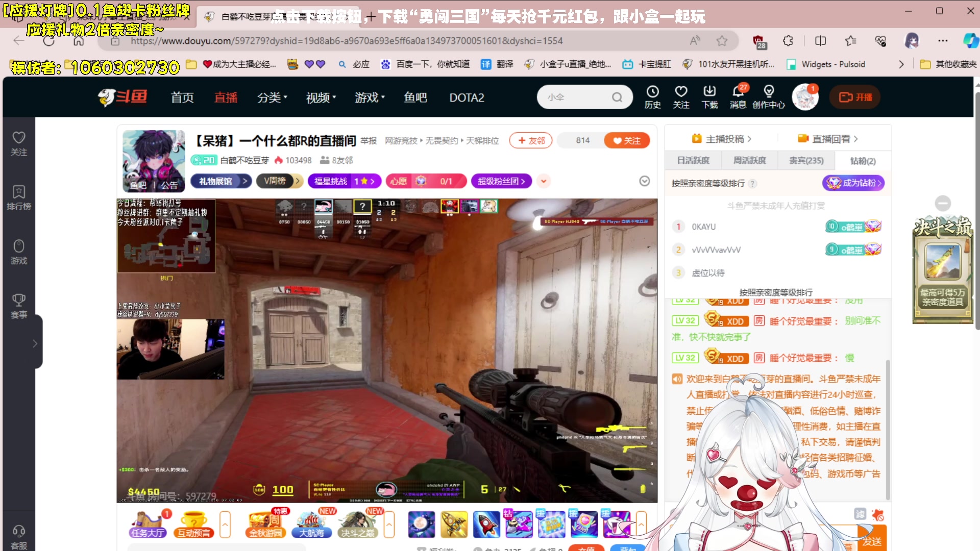
Task: Toggle the 友邻 add-friend button
Action: [530, 140]
